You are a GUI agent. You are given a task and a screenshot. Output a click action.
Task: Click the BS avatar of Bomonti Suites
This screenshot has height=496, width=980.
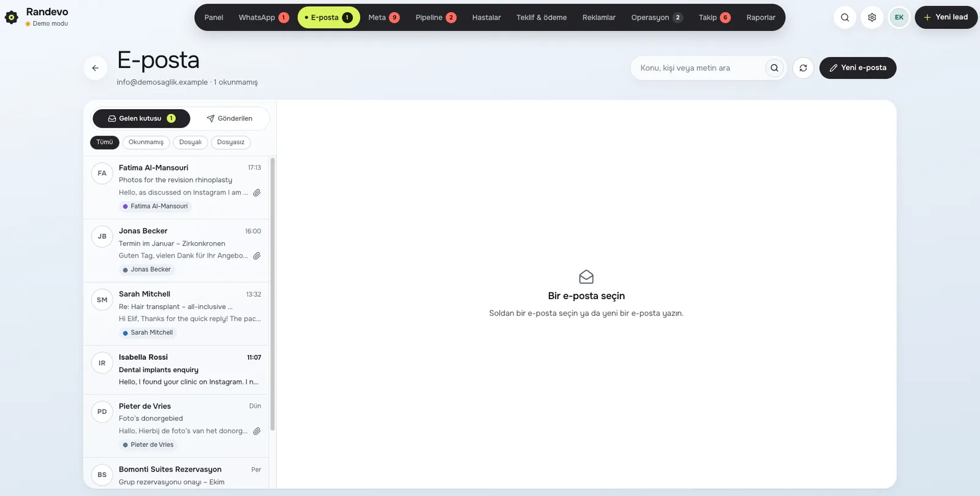[x=102, y=475]
